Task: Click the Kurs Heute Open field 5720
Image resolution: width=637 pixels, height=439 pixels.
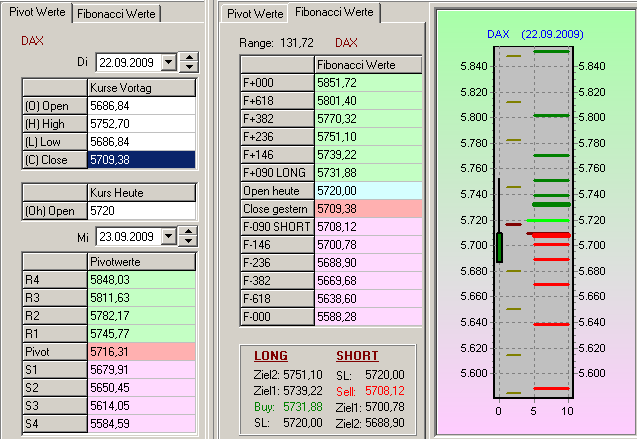Action: 141,210
